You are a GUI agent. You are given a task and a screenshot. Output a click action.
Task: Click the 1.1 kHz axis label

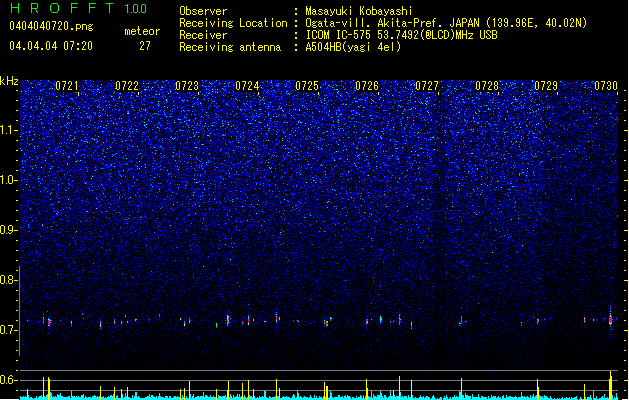click(x=9, y=130)
